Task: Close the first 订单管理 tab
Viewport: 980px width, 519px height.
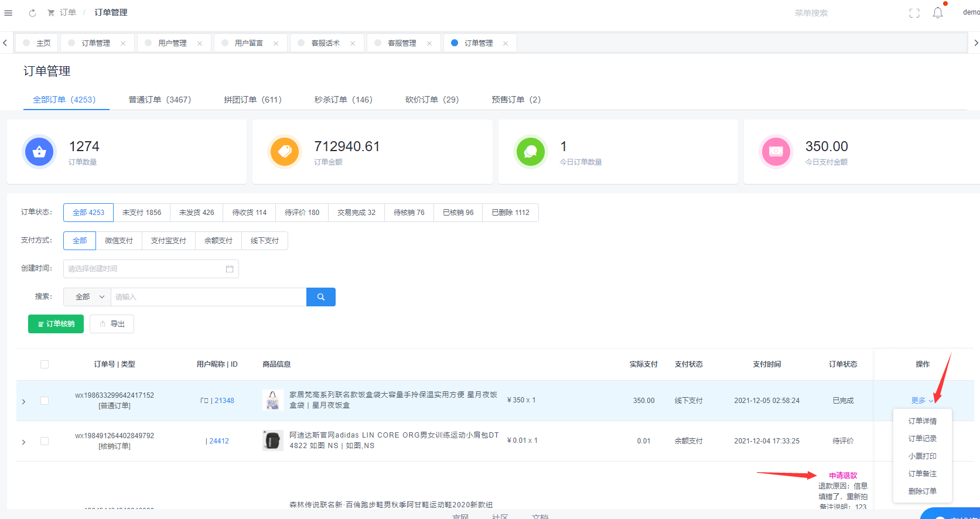Action: (123, 43)
